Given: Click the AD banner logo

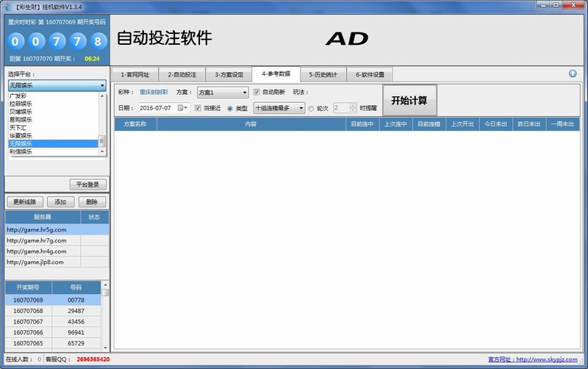Looking at the screenshot, I should point(346,39).
